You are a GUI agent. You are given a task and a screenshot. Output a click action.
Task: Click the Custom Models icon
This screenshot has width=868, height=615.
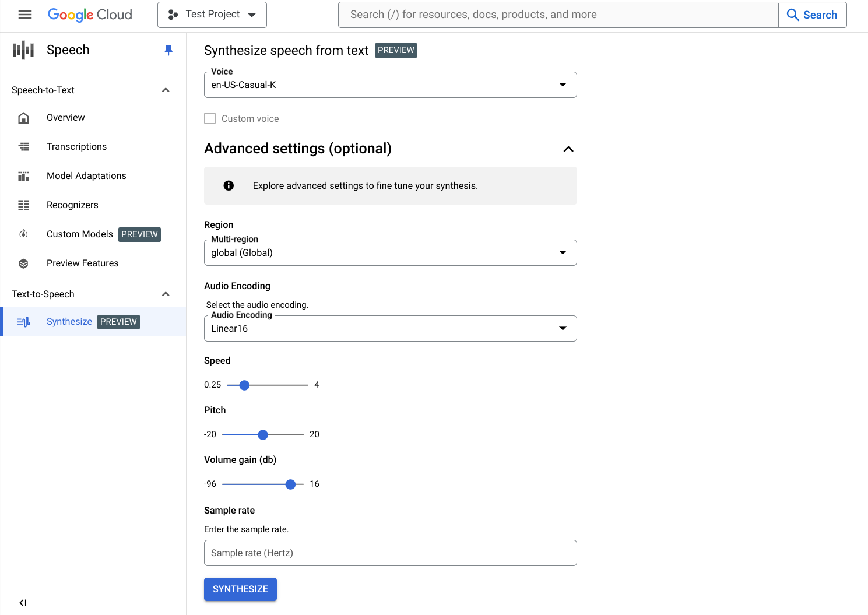tap(23, 234)
